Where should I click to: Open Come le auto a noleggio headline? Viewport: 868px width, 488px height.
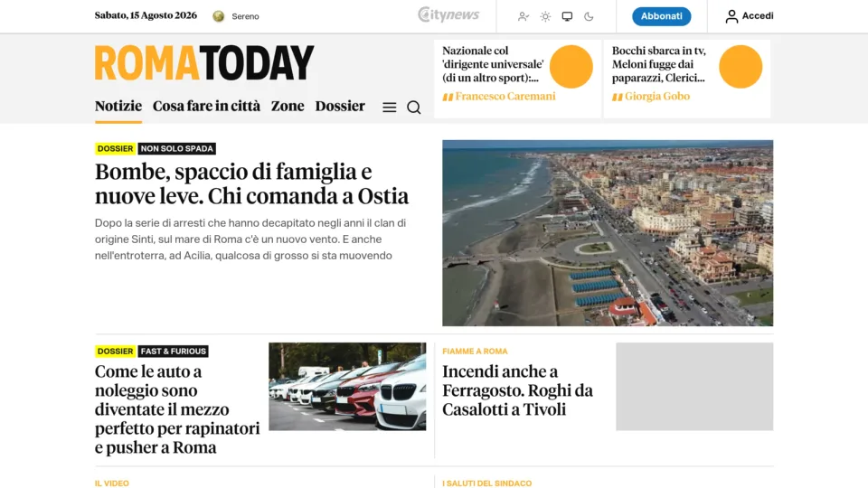(x=177, y=409)
